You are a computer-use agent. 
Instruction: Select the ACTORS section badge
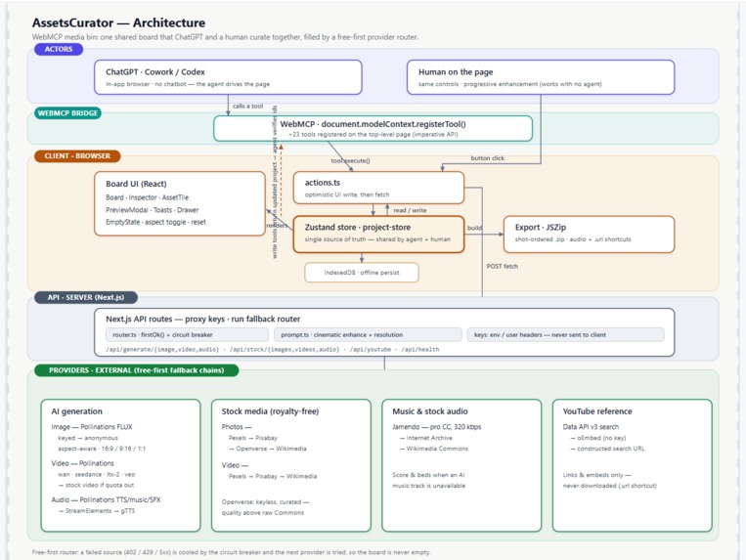[59, 49]
